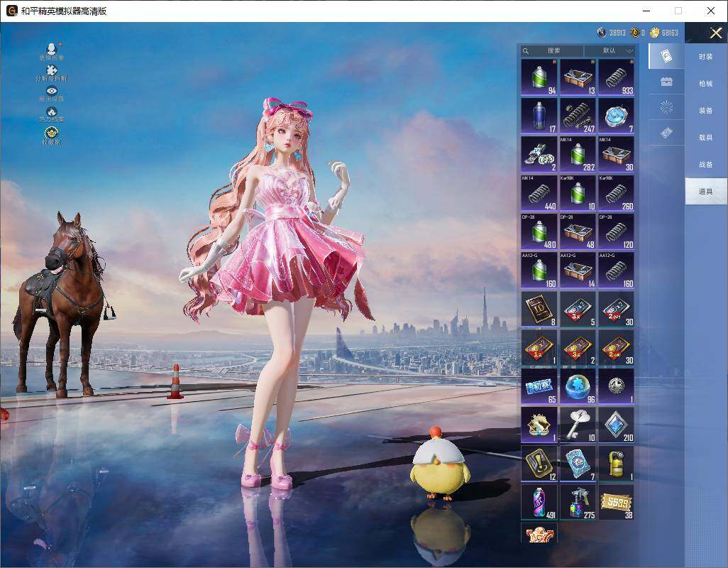Select the chest sub-category icon
Image resolution: width=728 pixels, height=568 pixels.
[x=666, y=82]
